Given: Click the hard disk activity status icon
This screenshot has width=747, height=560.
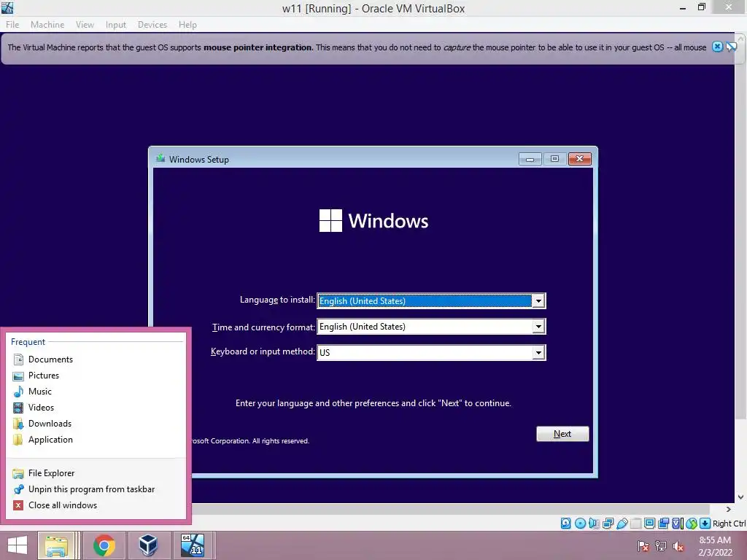Looking at the screenshot, I should (565, 524).
